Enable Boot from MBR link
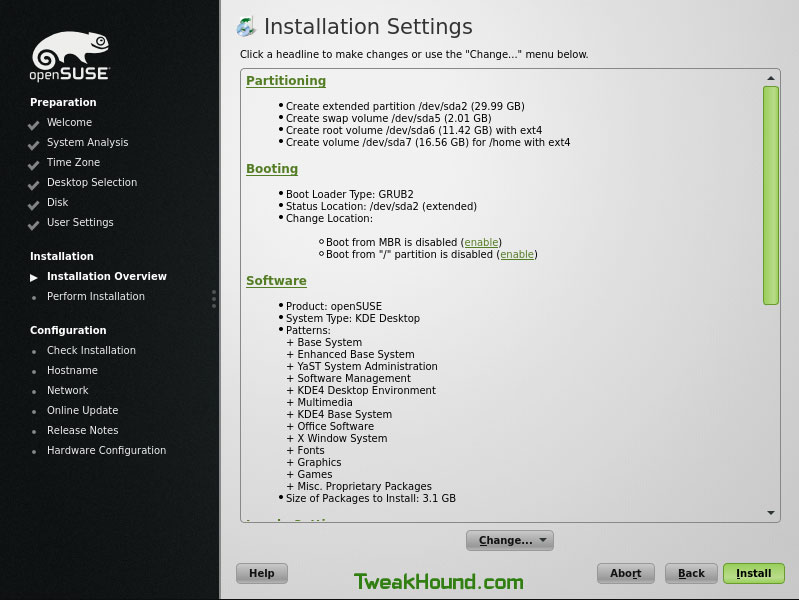 481,242
